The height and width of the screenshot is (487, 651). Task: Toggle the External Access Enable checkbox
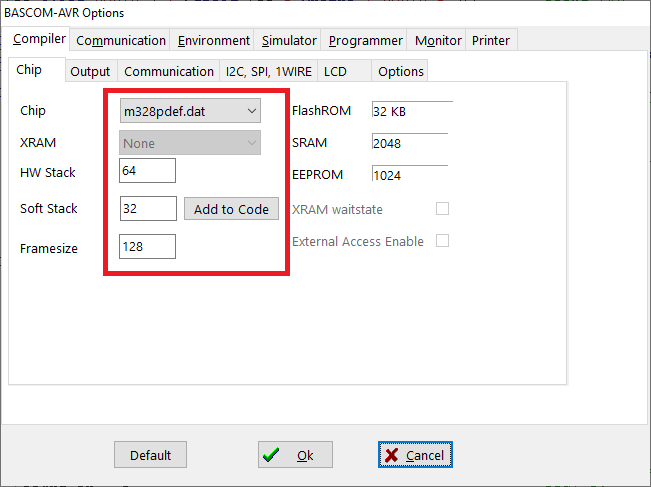442,240
